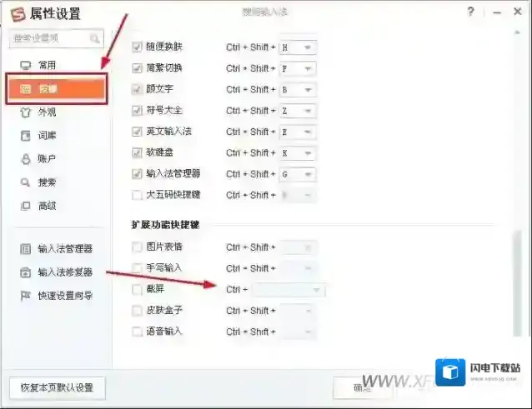Minimize the 属性设置 window
Screen dimensions: 532x409
click(497, 12)
